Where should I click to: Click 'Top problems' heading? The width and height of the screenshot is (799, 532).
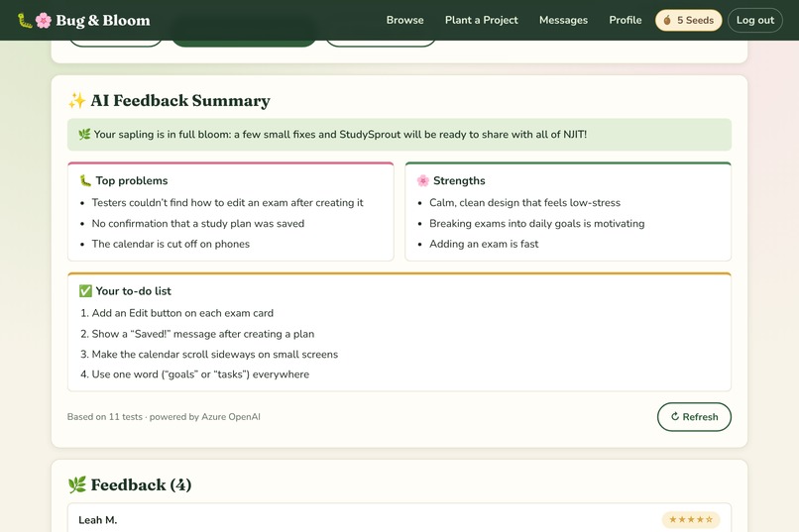(132, 180)
